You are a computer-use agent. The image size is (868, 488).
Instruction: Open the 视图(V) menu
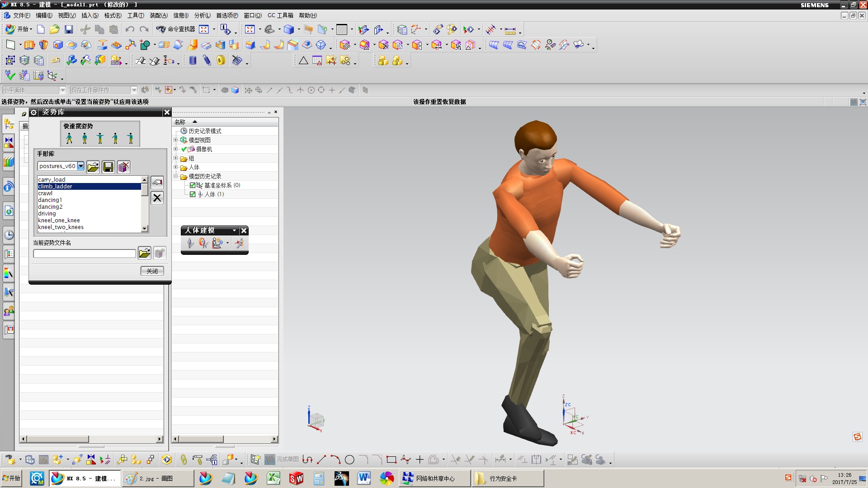point(67,15)
